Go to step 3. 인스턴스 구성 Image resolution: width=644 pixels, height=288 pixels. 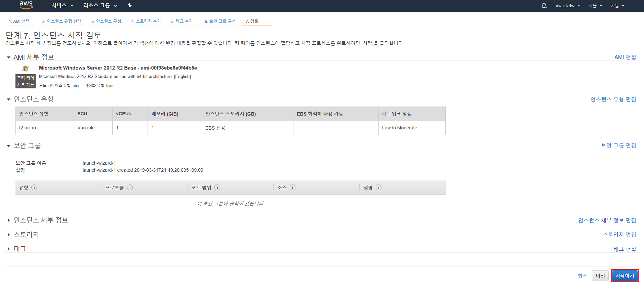pyautogui.click(x=106, y=21)
